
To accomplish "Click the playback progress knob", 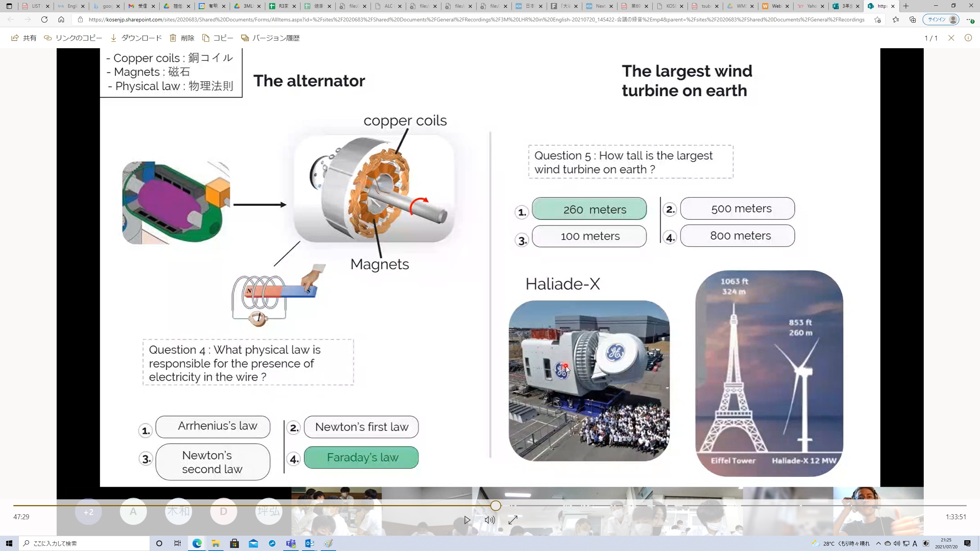I will [496, 505].
